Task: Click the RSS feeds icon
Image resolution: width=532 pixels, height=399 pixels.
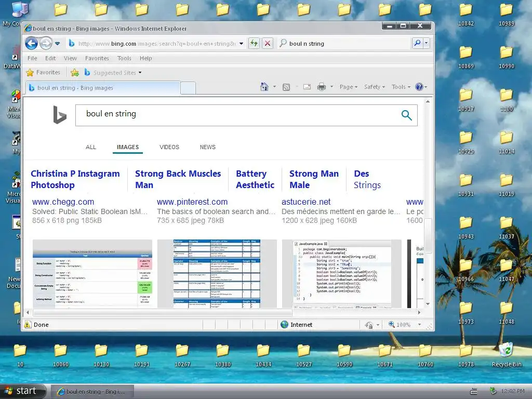Action: click(x=286, y=87)
